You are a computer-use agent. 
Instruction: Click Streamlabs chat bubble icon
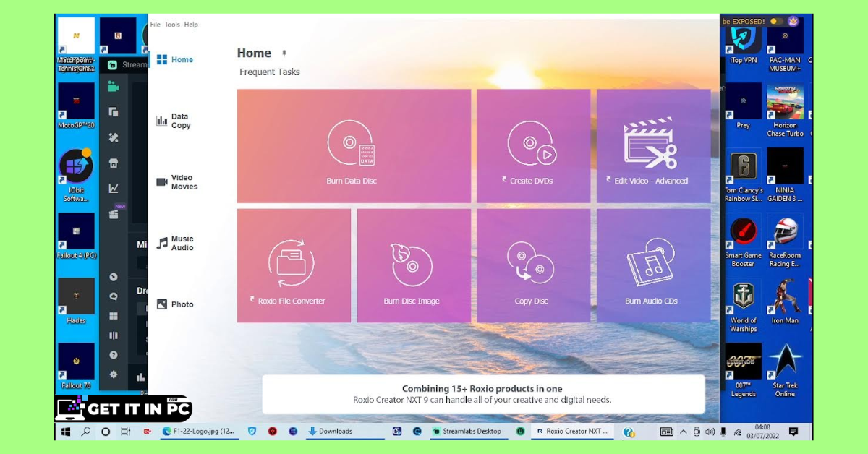pyautogui.click(x=113, y=296)
